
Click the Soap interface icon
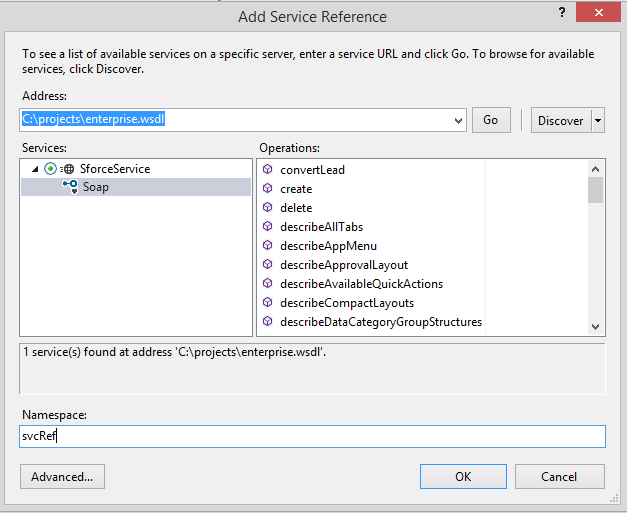(x=69, y=187)
